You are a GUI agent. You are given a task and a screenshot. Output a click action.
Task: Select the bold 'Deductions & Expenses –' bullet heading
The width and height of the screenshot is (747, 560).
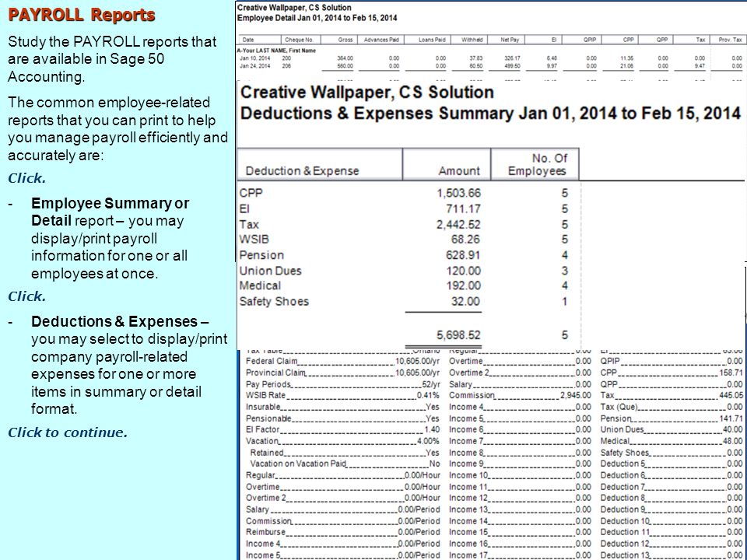click(120, 321)
